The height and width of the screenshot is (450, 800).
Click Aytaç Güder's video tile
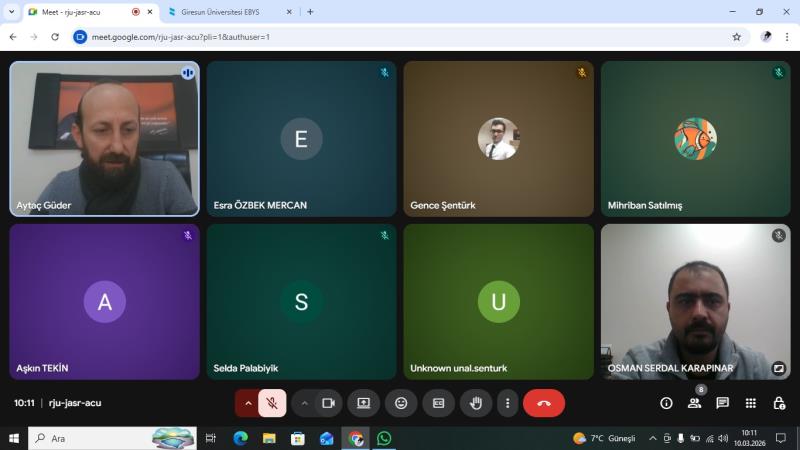(104, 138)
